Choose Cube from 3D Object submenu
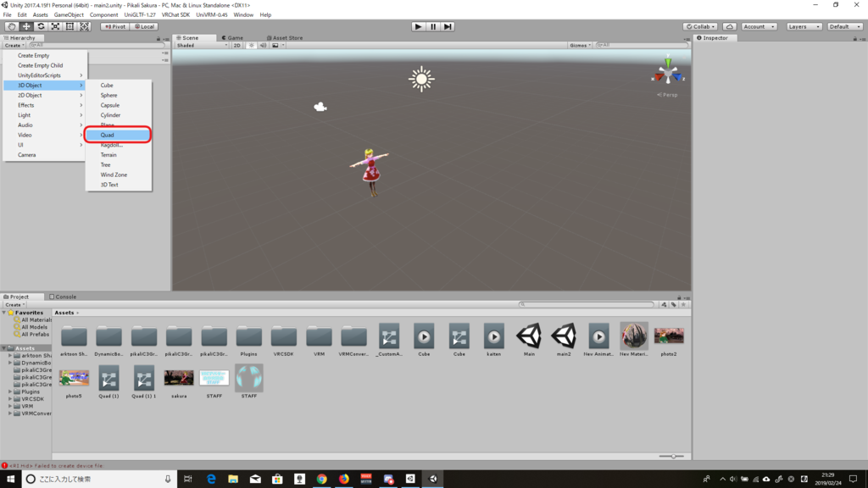The image size is (868, 488). click(x=119, y=86)
